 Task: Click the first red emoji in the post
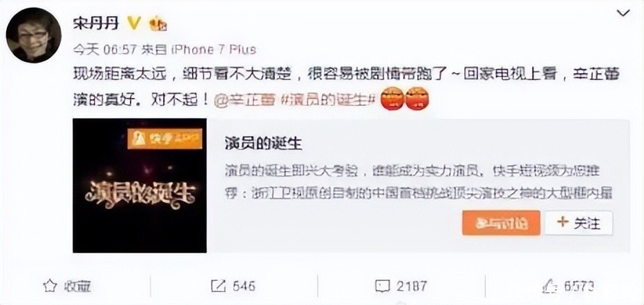[392, 99]
